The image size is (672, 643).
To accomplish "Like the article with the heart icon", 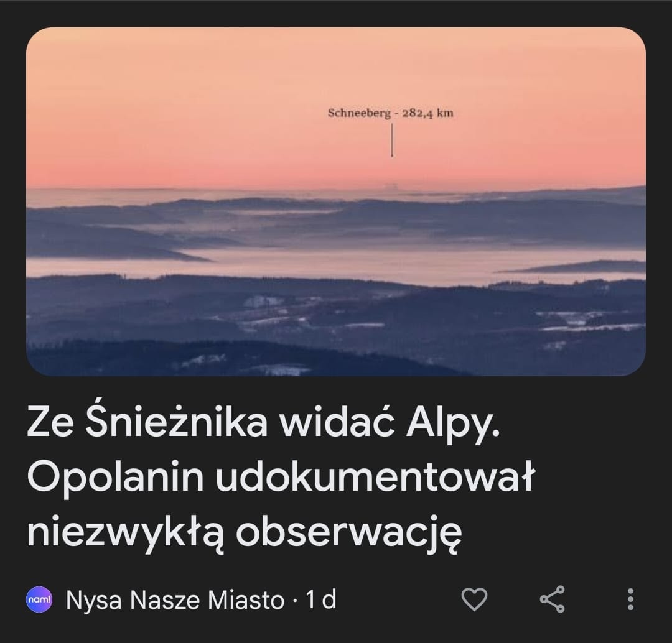I will 474,599.
